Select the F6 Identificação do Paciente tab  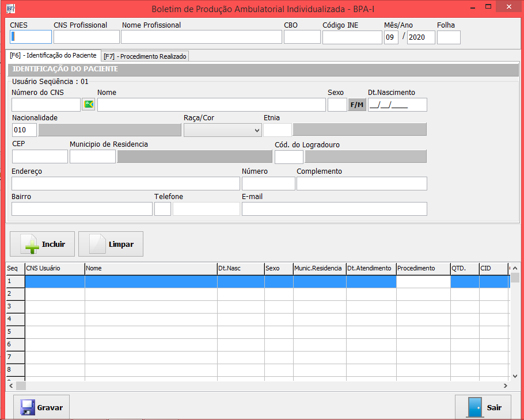pos(53,55)
